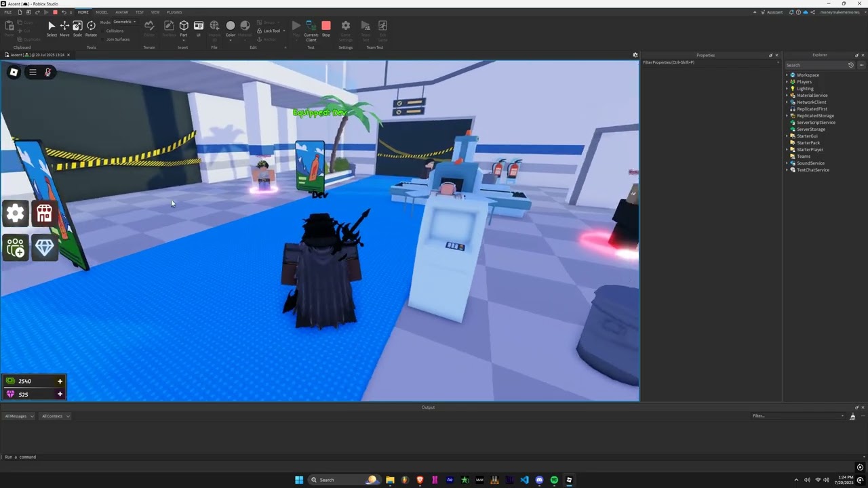Expand the Lighting tree node

pos(787,89)
